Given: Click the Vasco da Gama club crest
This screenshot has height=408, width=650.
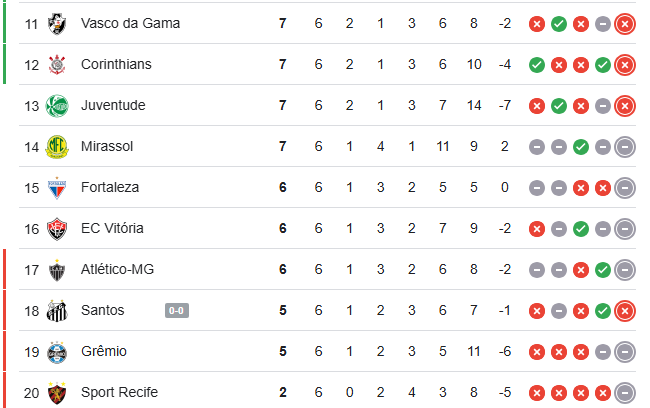Looking at the screenshot, I should 57,24.
